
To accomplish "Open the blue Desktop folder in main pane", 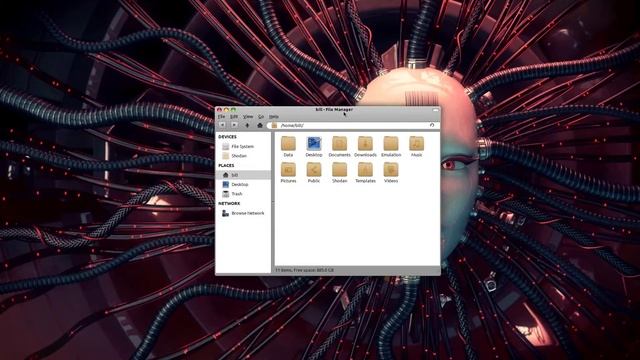I will [314, 147].
